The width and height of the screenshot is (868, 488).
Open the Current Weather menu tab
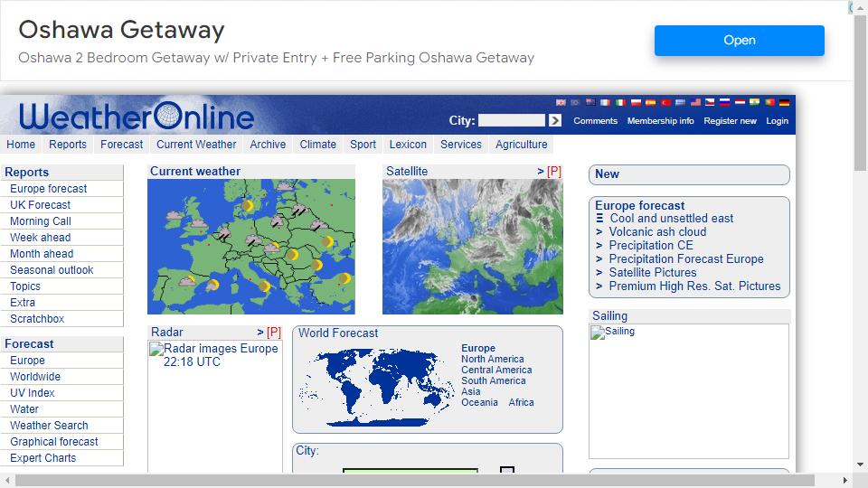click(196, 145)
